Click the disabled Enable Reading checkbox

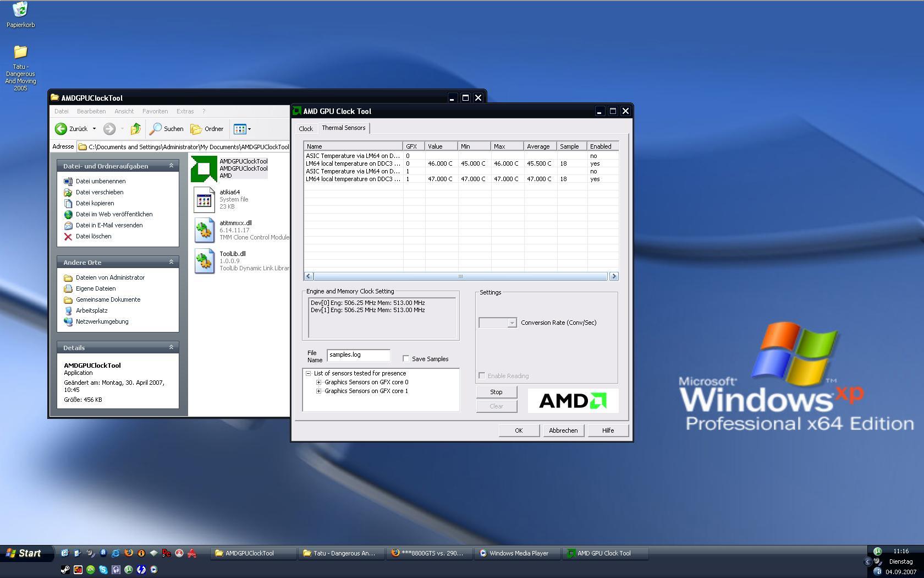point(482,375)
